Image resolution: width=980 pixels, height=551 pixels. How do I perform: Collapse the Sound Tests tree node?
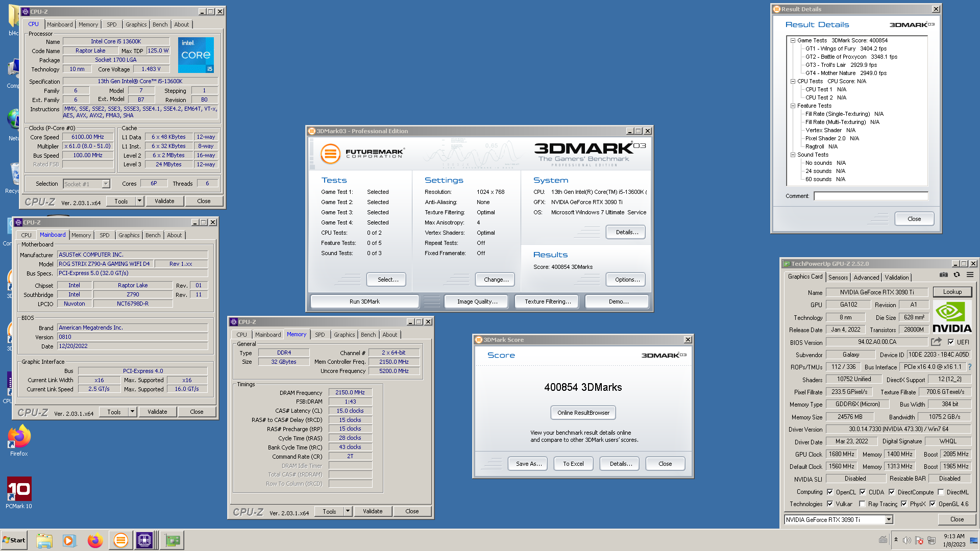(x=793, y=155)
